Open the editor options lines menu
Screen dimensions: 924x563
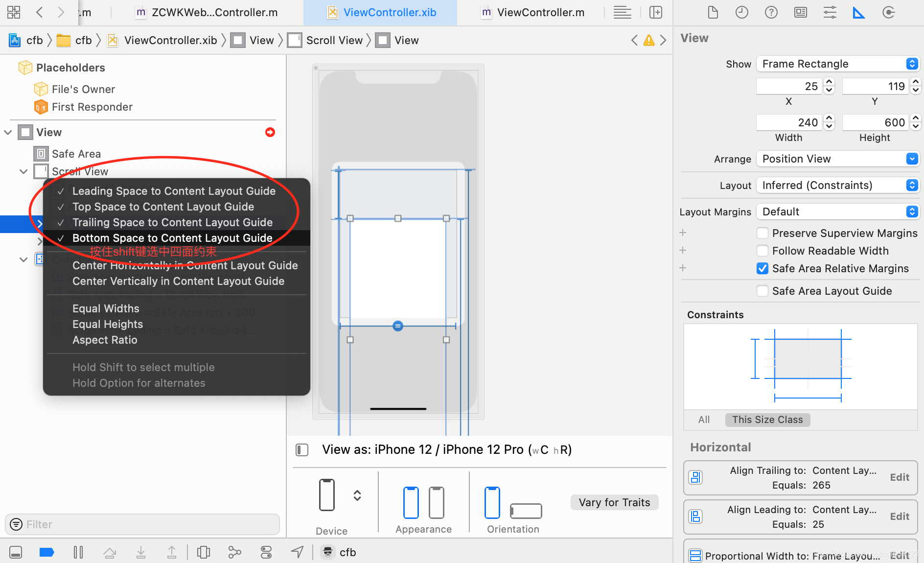point(622,12)
